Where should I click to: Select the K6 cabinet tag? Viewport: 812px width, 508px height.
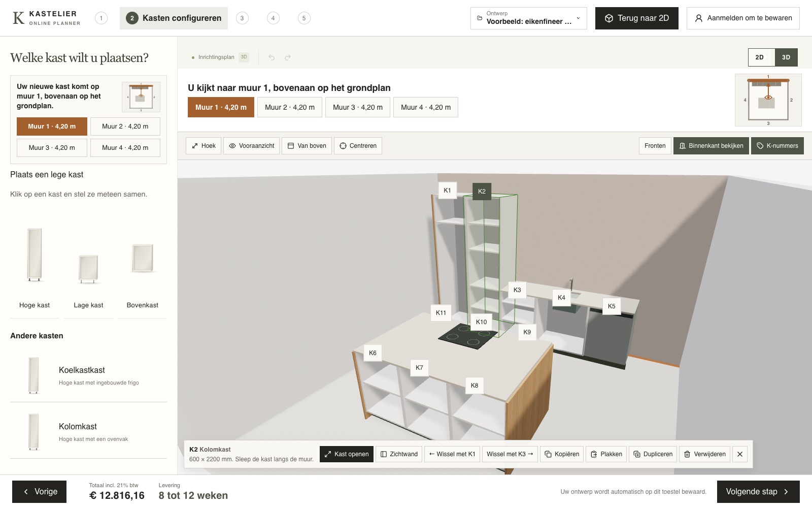click(x=373, y=353)
